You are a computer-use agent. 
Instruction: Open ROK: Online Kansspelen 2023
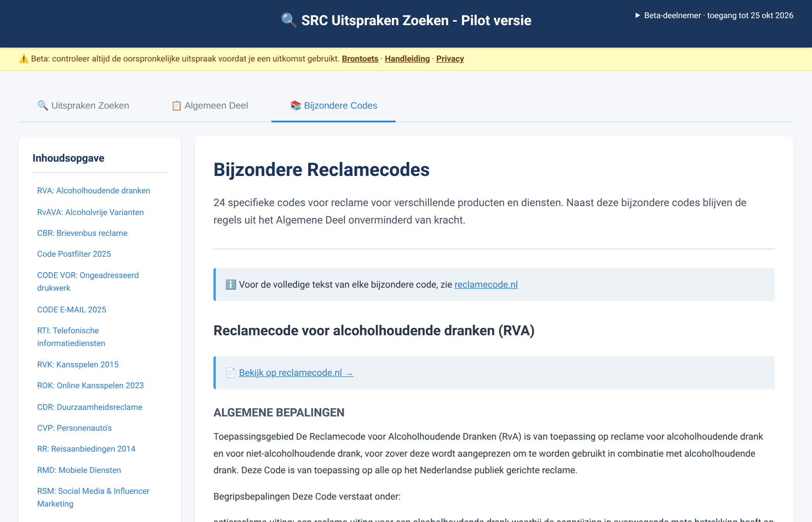tap(90, 386)
